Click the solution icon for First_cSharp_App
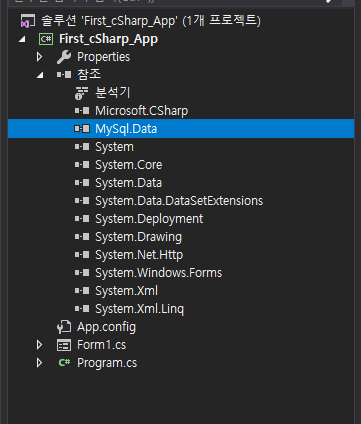 (x=28, y=21)
